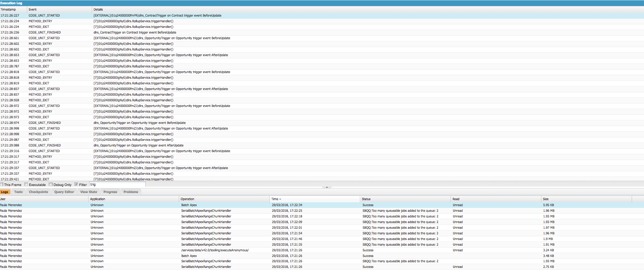The width and height of the screenshot is (644, 276).
Task: Switch to the Tests tab
Action: (18, 192)
